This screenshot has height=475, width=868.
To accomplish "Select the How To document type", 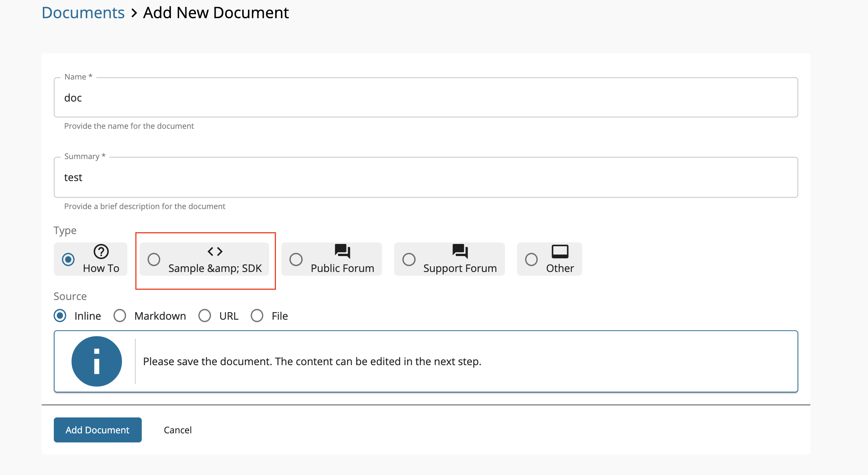I will coord(68,259).
